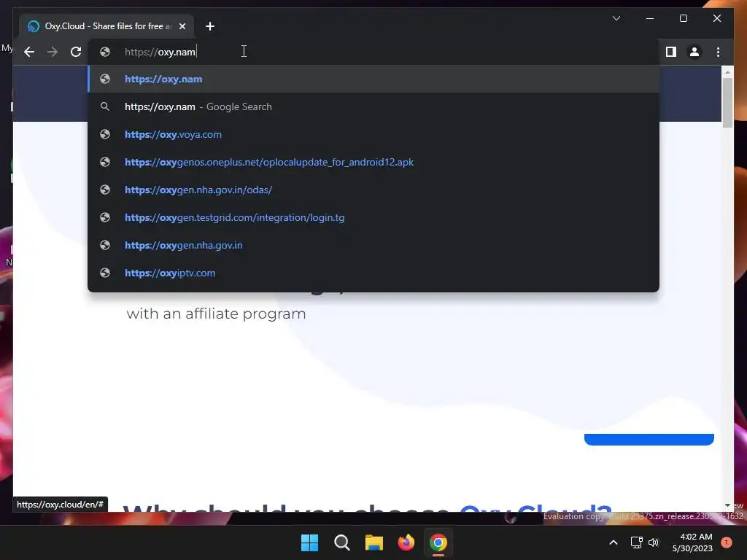Screen dimensions: 747x560
Task: Select the oxy.voya.com suggestion
Action: [x=373, y=134]
